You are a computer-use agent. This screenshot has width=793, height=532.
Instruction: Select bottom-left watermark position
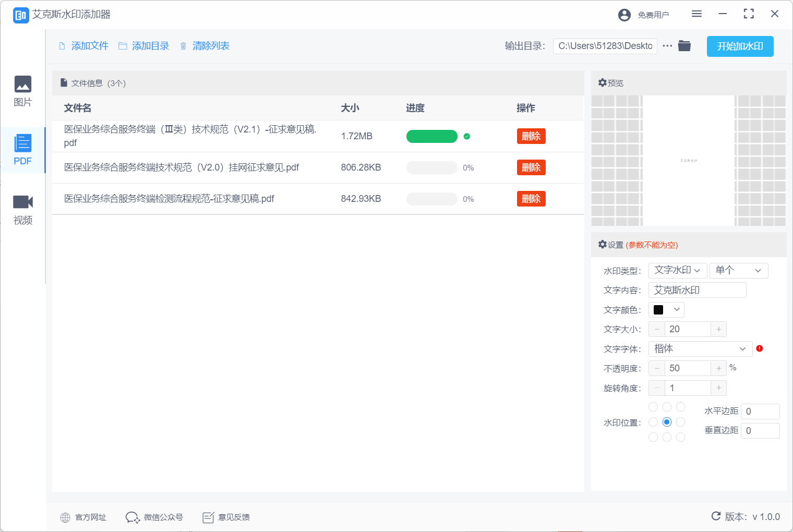coord(653,437)
